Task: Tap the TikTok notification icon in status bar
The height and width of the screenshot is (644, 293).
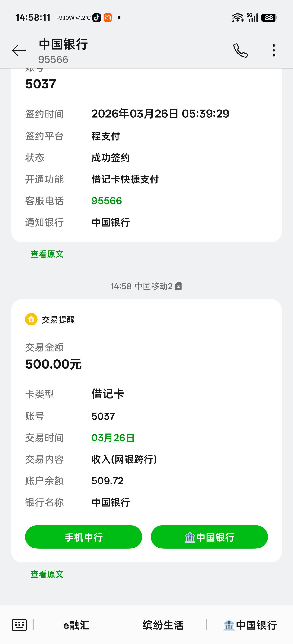Action: pyautogui.click(x=97, y=18)
